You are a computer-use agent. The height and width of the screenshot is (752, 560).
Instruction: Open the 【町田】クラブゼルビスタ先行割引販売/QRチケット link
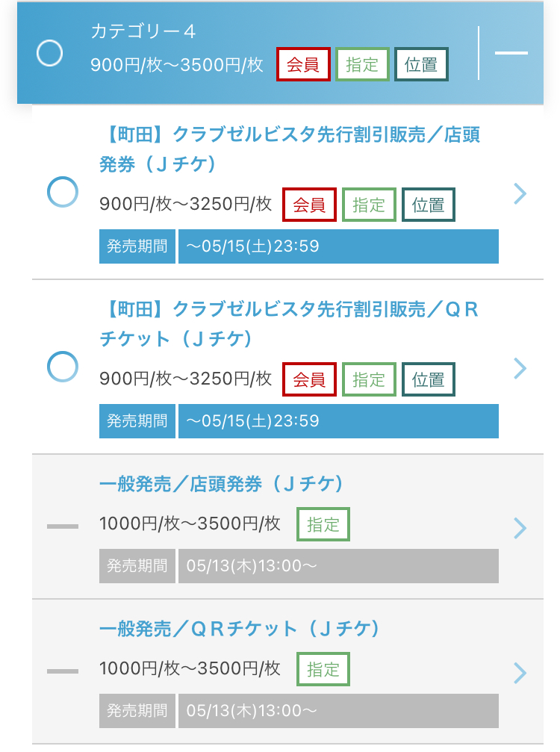(289, 323)
